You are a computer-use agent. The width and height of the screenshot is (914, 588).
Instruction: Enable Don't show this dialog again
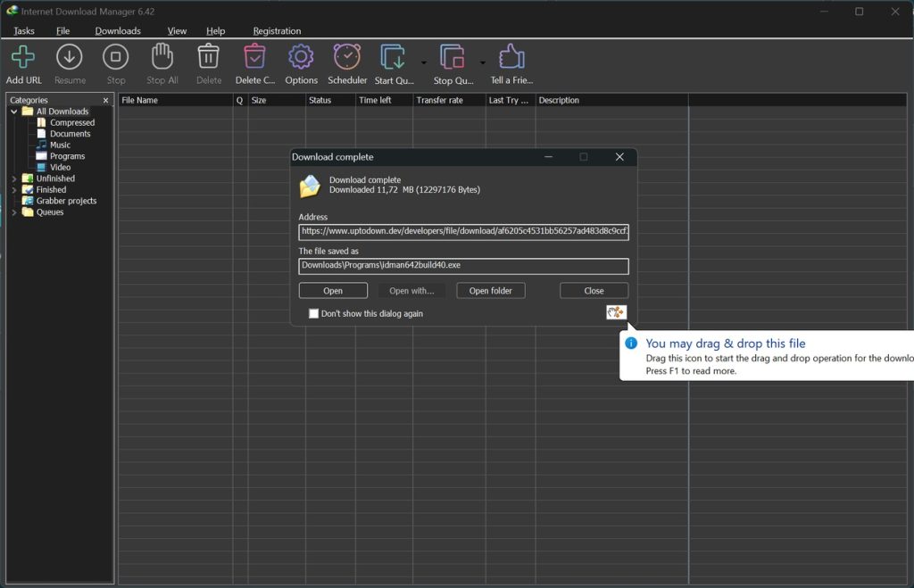pyautogui.click(x=313, y=313)
